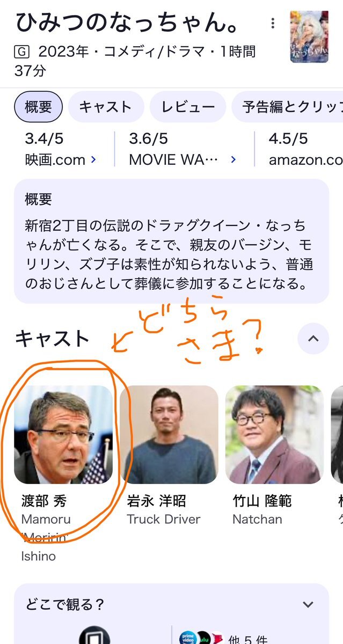Open the amazon 4.5/5 rating
The image size is (343, 644).
[305, 149]
